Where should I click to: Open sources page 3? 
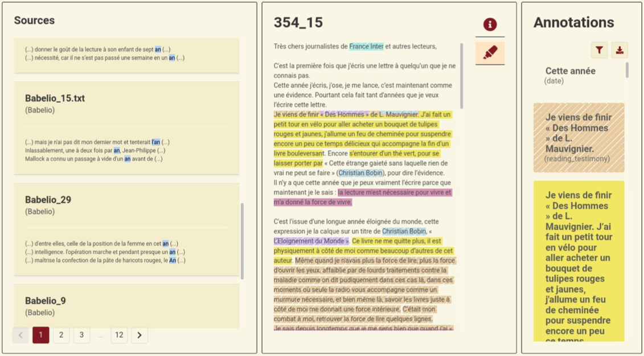[81, 335]
